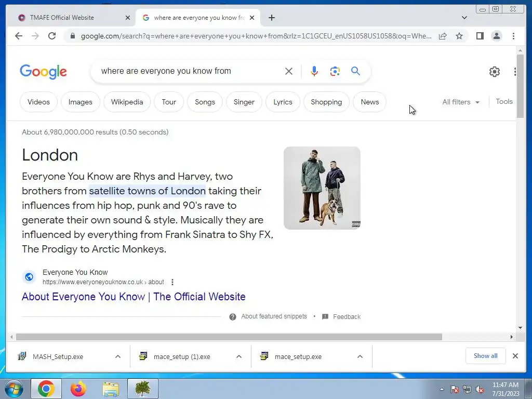This screenshot has width=532, height=399.
Task: Filter results by Videos
Action: click(38, 102)
